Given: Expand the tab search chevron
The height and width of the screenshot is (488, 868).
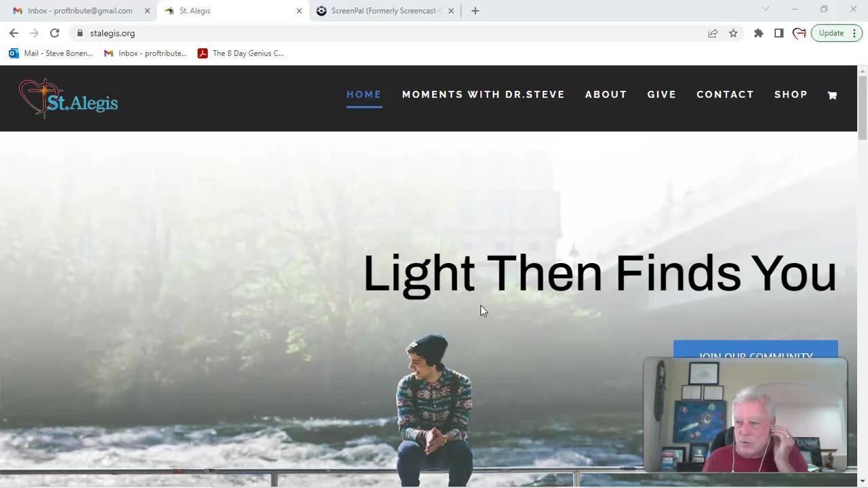Looking at the screenshot, I should [x=766, y=9].
